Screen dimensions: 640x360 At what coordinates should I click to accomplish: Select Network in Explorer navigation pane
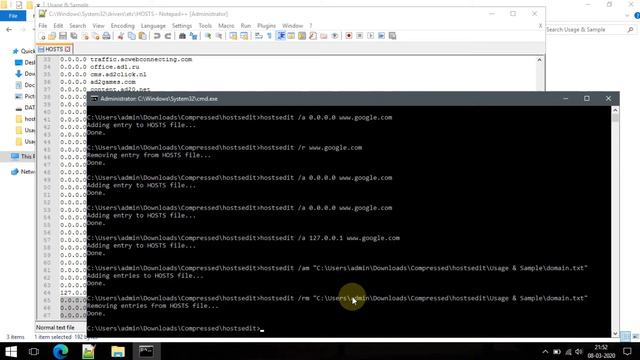pyautogui.click(x=23, y=172)
